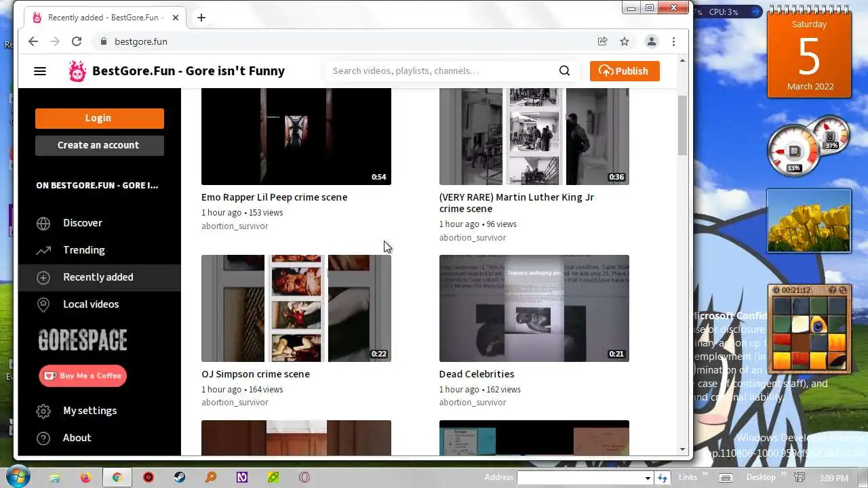Select the Discover sidebar menu item
The width and height of the screenshot is (868, 488).
point(100,223)
